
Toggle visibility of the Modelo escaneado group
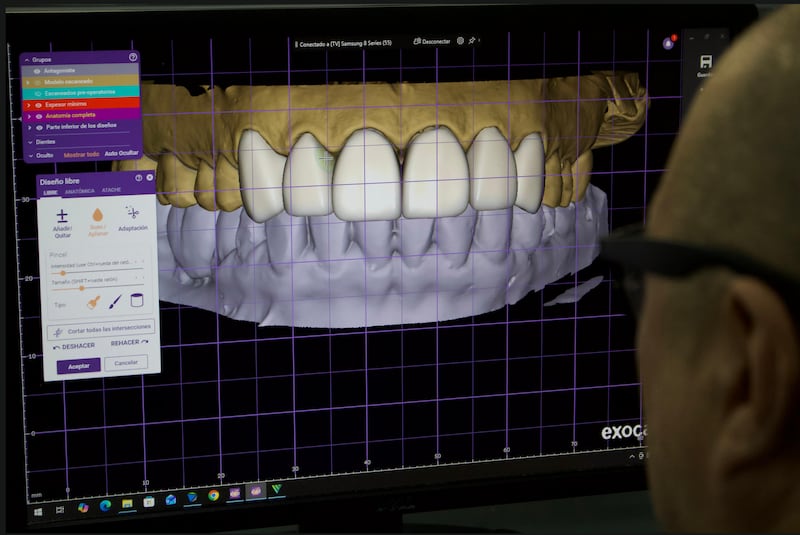(37, 82)
